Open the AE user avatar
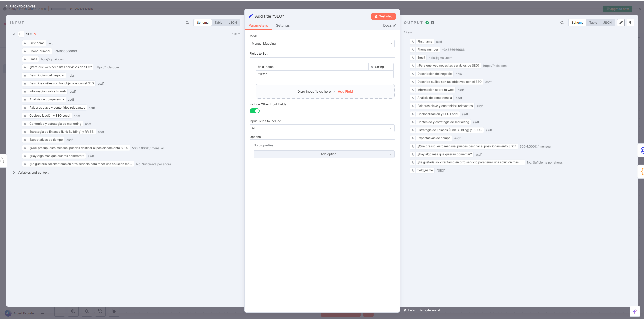 tap(8, 313)
